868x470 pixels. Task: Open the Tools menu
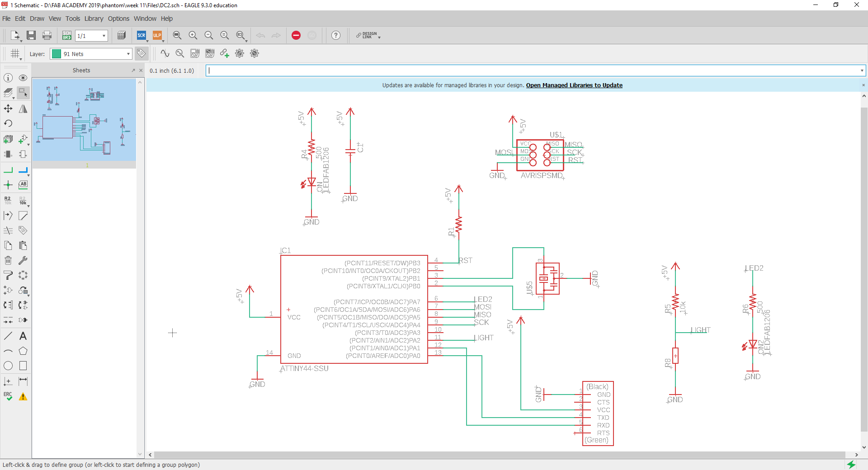click(x=73, y=19)
